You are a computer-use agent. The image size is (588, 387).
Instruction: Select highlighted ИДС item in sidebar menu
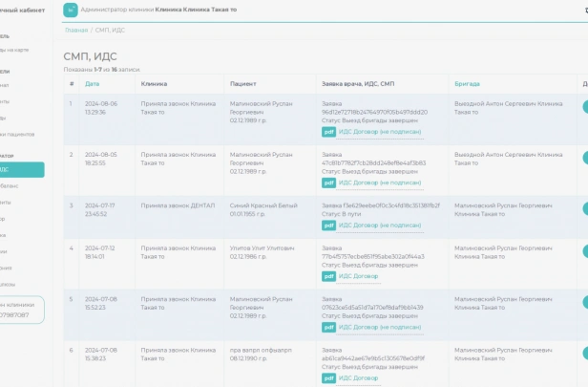point(21,170)
